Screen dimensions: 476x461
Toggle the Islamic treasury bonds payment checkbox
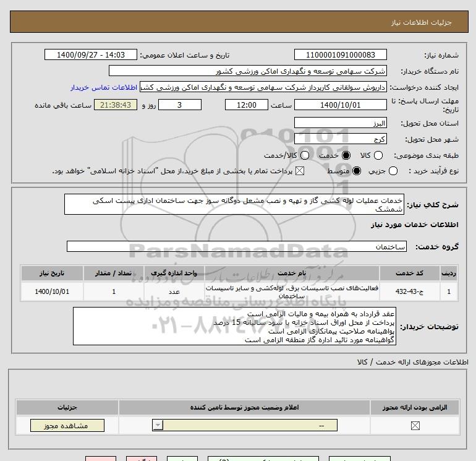[300, 171]
